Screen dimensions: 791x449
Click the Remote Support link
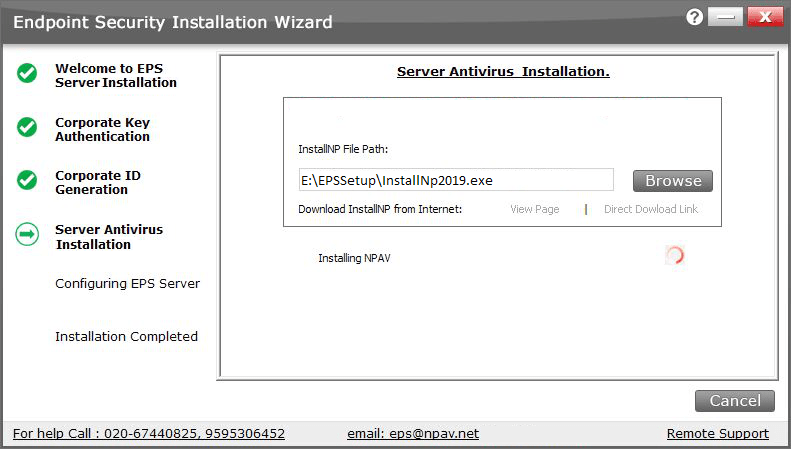[717, 433]
